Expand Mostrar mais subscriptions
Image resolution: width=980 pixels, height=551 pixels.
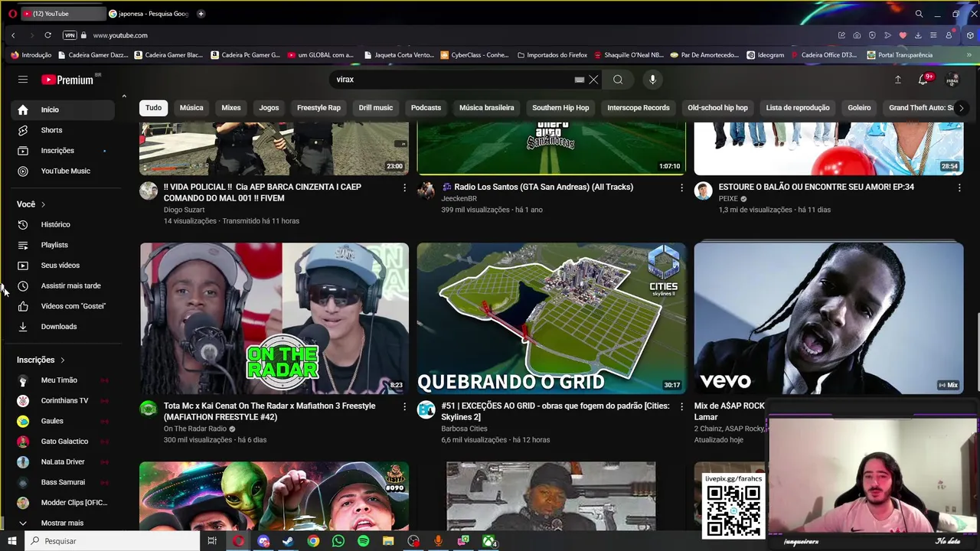click(63, 523)
